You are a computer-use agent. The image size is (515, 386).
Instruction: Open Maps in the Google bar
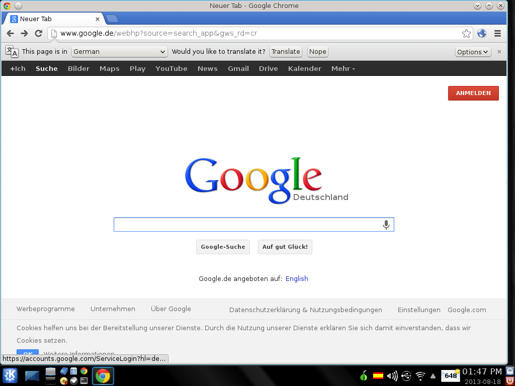pos(109,69)
